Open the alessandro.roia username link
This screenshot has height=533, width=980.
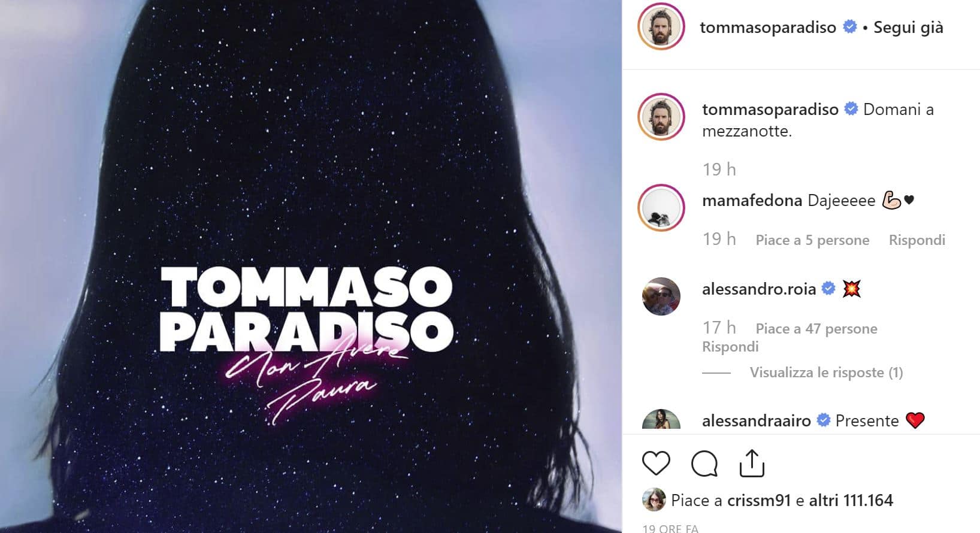click(759, 289)
